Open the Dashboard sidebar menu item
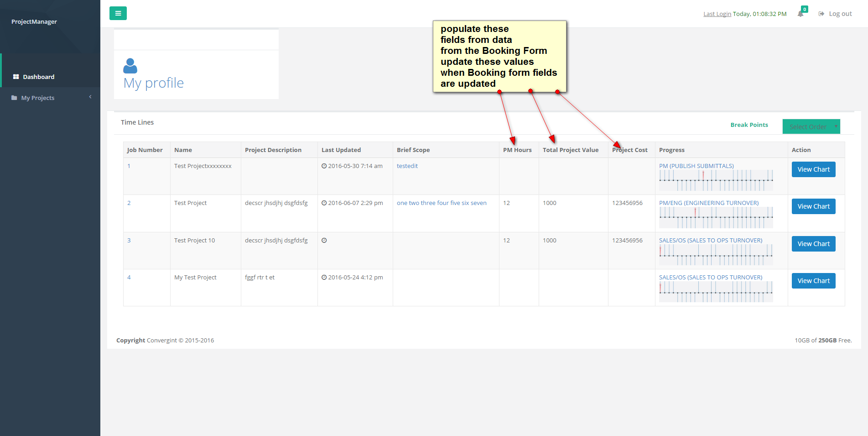Image resolution: width=868 pixels, height=436 pixels. click(50, 77)
